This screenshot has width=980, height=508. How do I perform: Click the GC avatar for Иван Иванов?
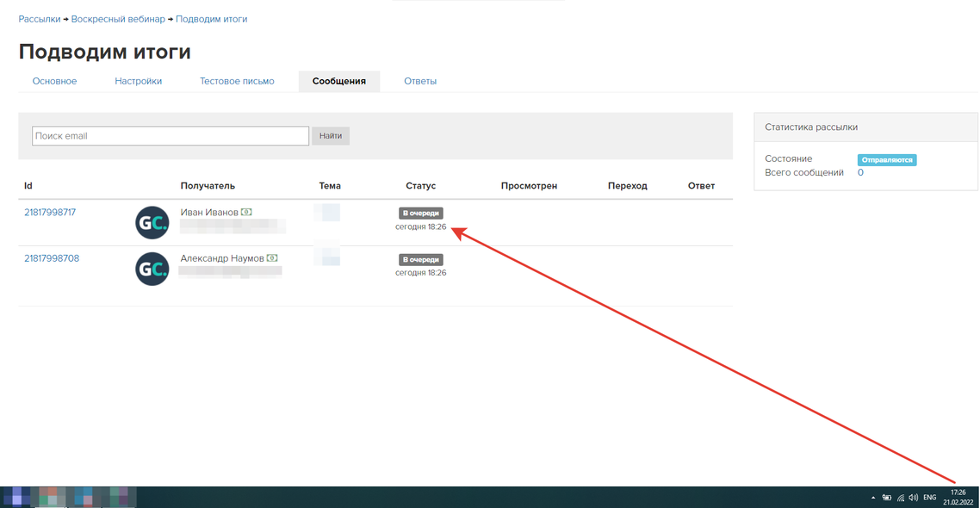click(x=152, y=223)
